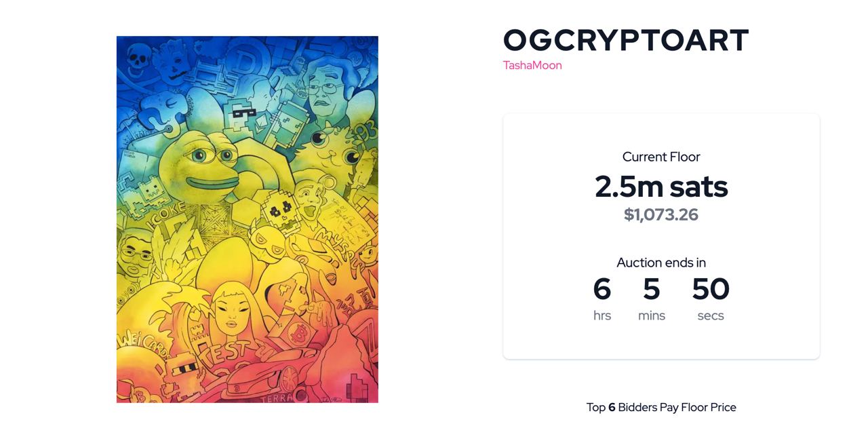Click the secs label under countdown
This screenshot has height=439, width=868.
pyautogui.click(x=711, y=316)
